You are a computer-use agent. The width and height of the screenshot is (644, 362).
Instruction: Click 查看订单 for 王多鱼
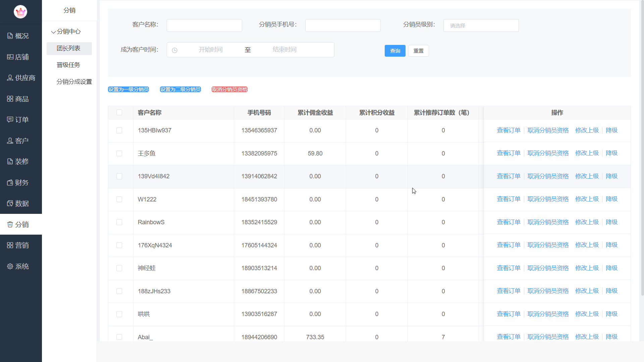[x=508, y=153]
